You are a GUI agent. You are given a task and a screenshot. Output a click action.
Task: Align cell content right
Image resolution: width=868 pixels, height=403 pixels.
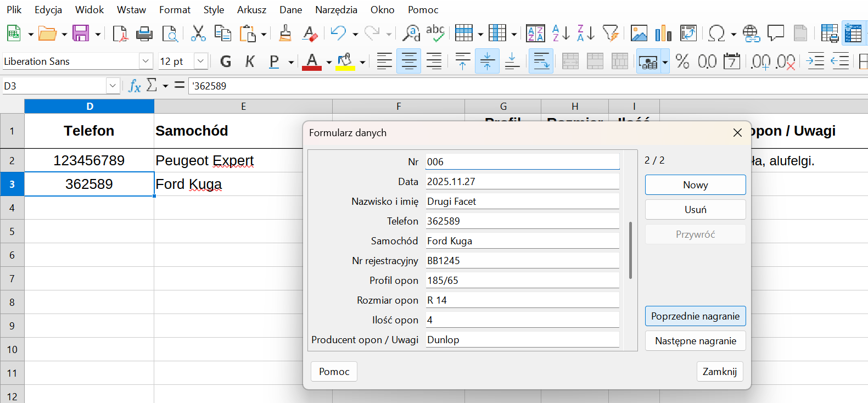[x=434, y=61]
